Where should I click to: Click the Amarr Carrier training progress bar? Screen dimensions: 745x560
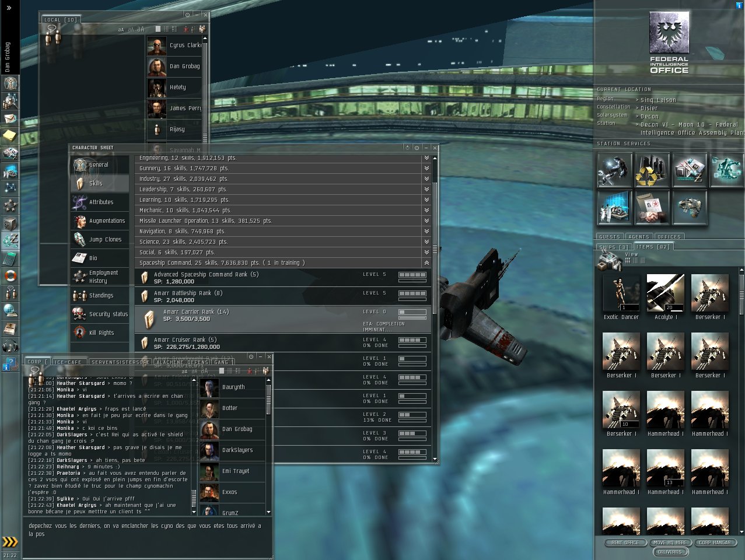pos(412,318)
